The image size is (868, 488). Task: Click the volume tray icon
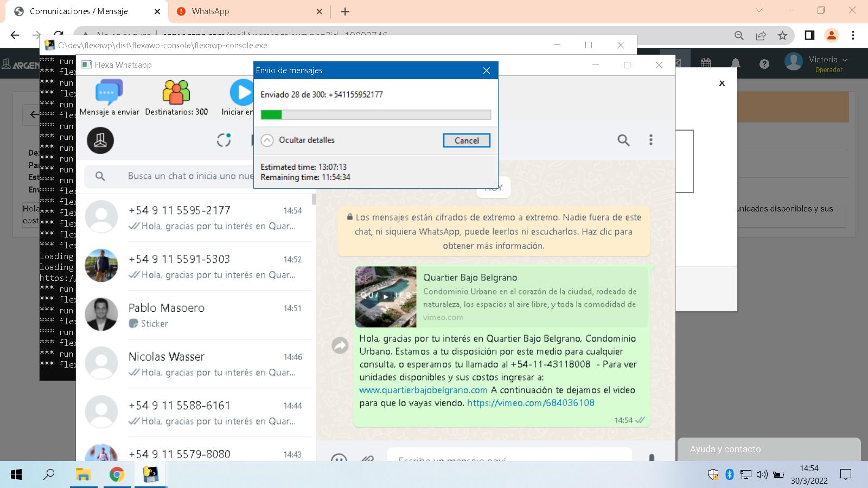[x=762, y=475]
